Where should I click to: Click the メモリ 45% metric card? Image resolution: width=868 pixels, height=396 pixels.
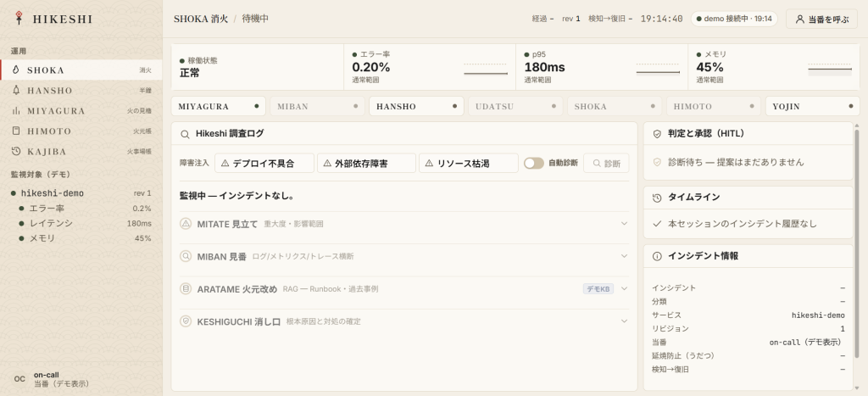(x=775, y=67)
